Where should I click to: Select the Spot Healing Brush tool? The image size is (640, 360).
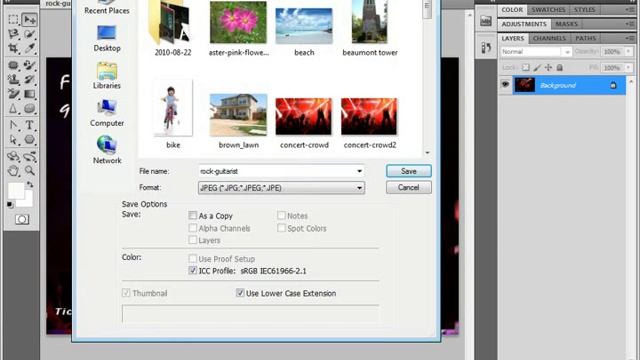(x=13, y=65)
